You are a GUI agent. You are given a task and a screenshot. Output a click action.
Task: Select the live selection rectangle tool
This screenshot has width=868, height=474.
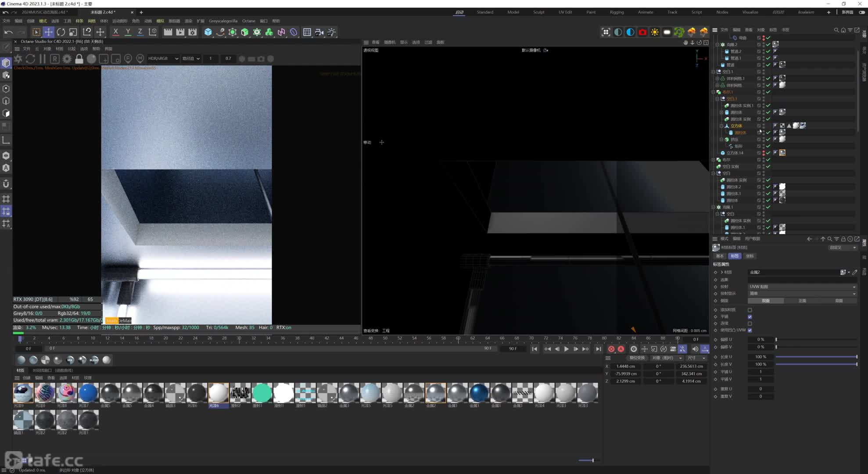point(36,32)
